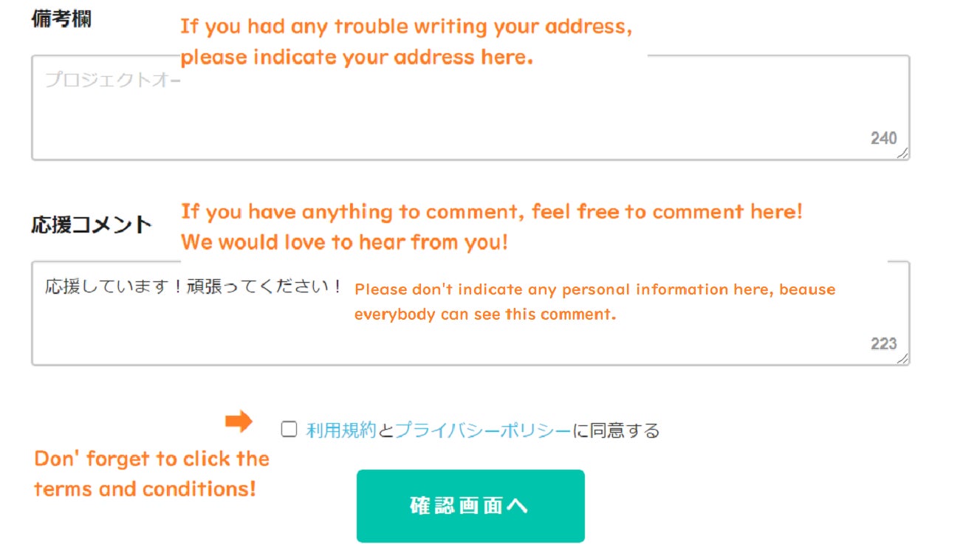Tick the terms and privacy policy agreement checkbox
The height and width of the screenshot is (556, 980).
click(289, 429)
